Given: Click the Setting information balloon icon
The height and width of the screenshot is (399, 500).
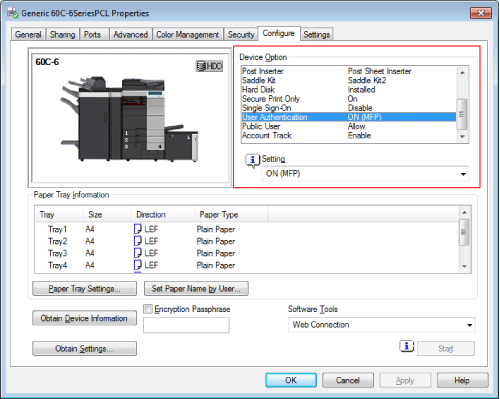Looking at the screenshot, I should [x=252, y=160].
